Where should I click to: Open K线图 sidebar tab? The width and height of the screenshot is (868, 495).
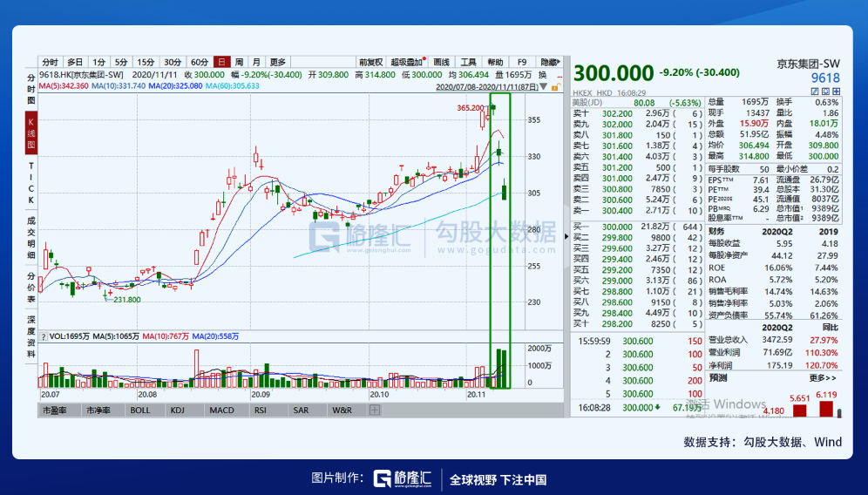[31, 132]
